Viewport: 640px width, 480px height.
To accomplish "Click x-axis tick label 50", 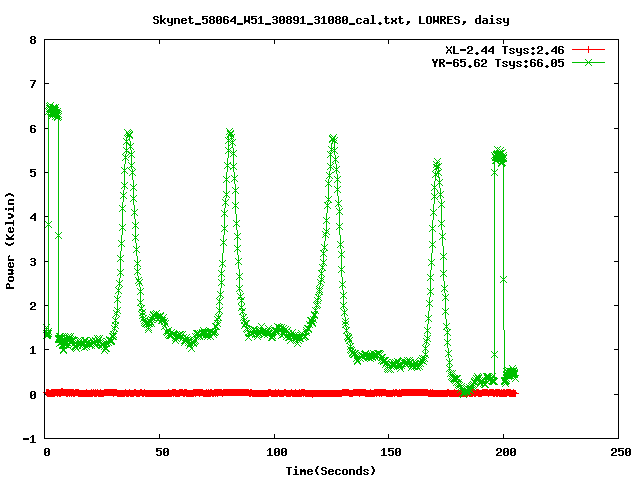I will click(x=162, y=452).
